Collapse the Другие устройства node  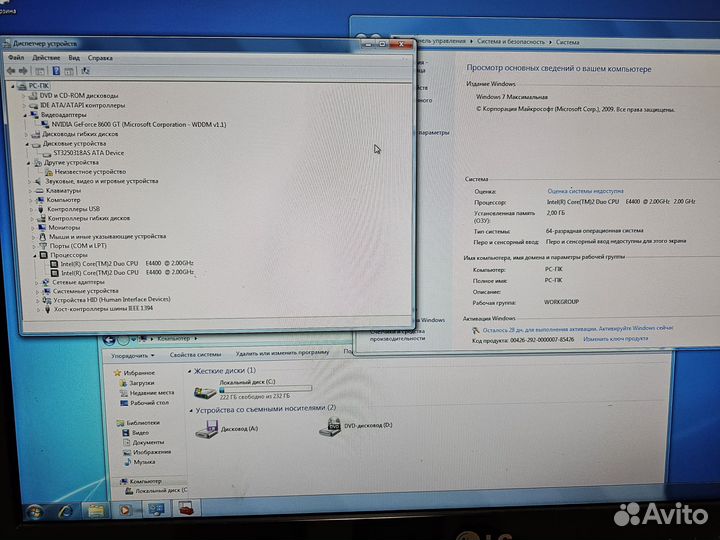tap(28, 163)
